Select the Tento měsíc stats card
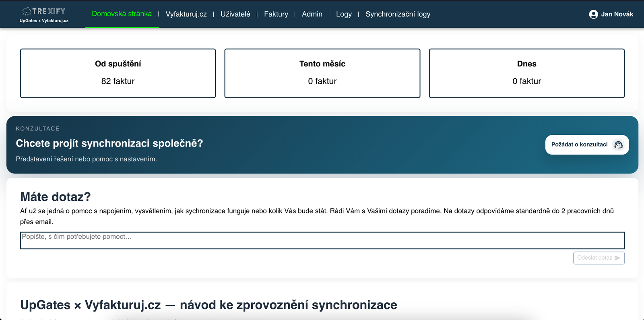This screenshot has height=320, width=644. (x=322, y=73)
